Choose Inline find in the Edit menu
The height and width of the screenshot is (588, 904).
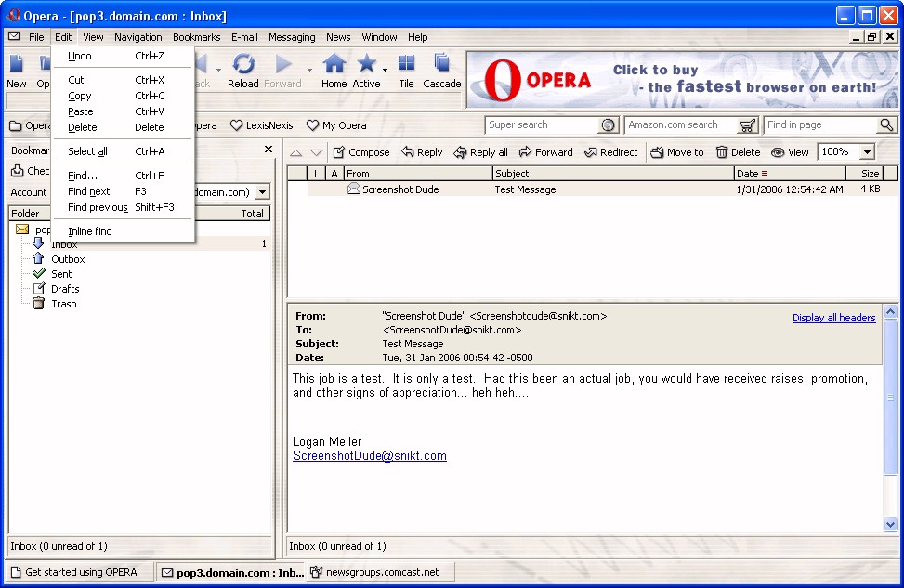(x=123, y=231)
